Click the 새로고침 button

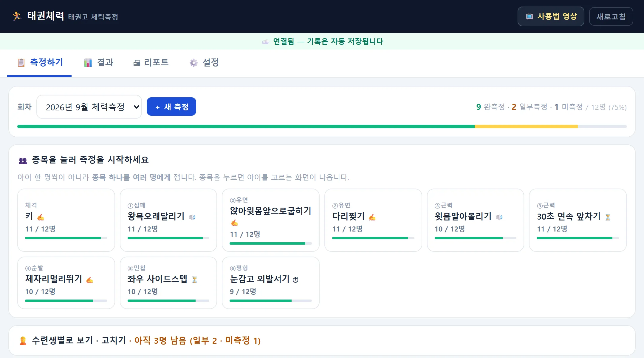click(x=611, y=16)
